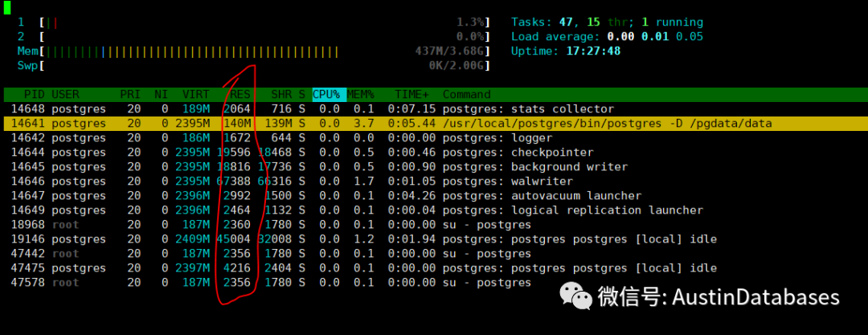Screen dimensions: 868x335
Task: Select the highlighted CPU% column header
Action: tap(330, 95)
